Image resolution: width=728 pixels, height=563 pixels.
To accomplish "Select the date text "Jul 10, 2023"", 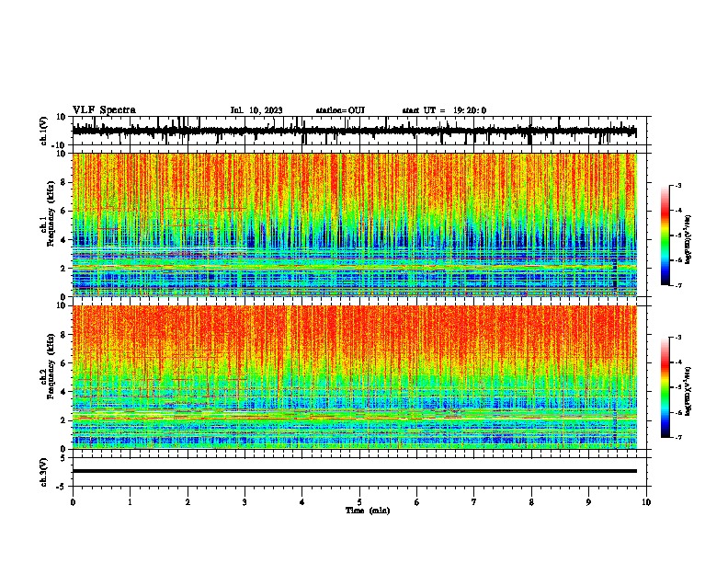I will click(x=256, y=110).
